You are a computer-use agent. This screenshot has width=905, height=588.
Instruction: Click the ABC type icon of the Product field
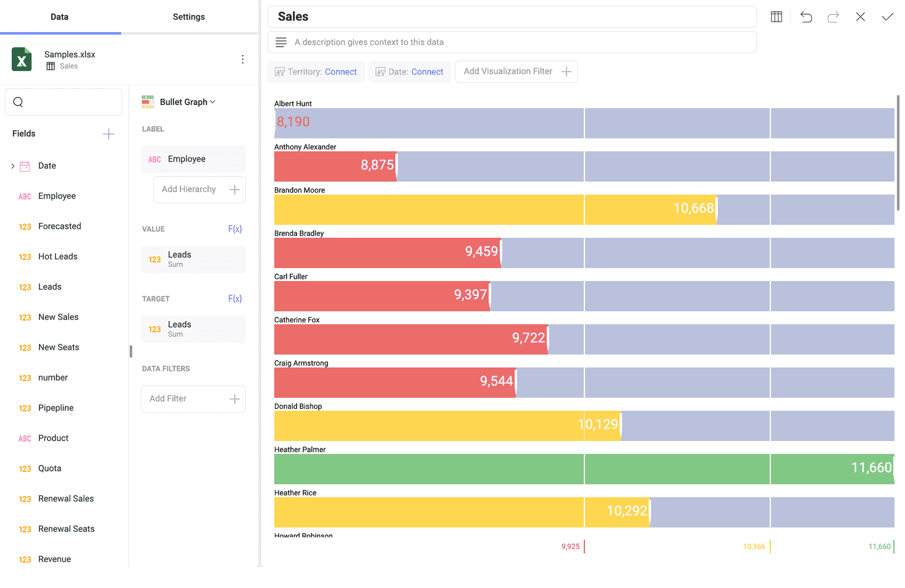tap(25, 439)
